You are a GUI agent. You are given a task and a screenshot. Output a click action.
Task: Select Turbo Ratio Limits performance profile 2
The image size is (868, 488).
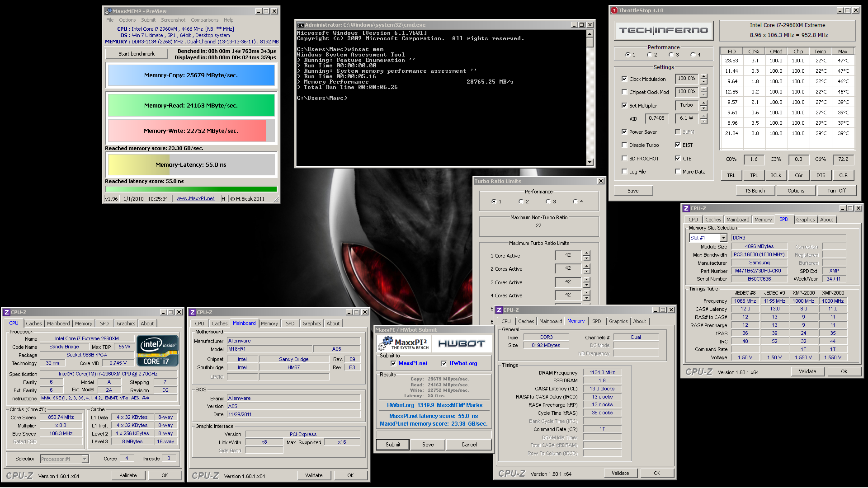coord(521,202)
